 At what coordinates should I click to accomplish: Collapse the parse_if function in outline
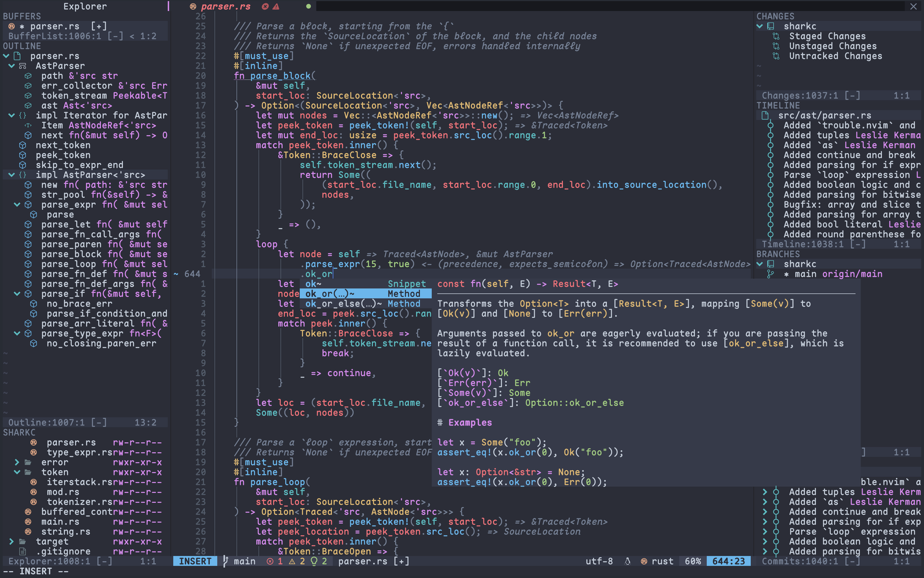pos(17,294)
